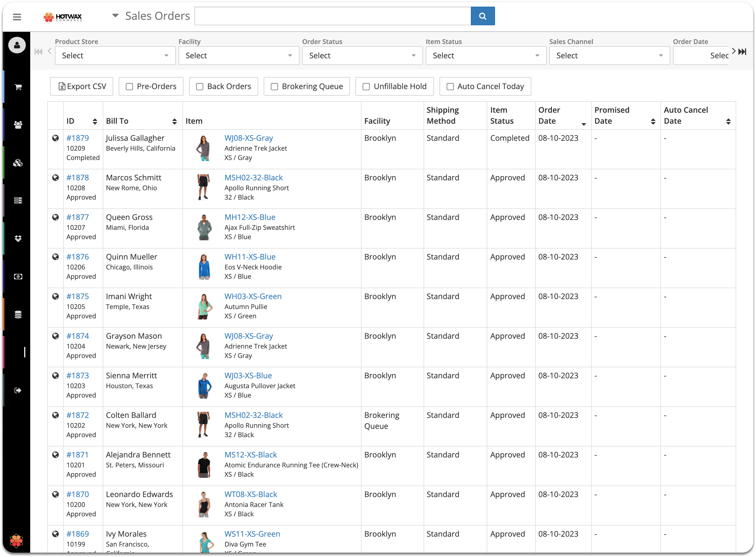Open the user profile avatar icon

[x=17, y=45]
